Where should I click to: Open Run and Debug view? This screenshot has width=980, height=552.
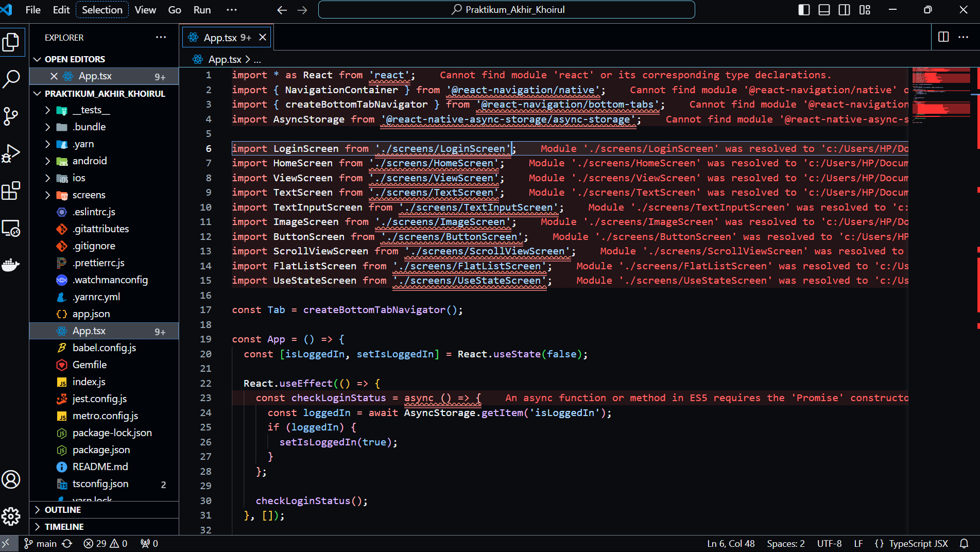coord(11,153)
